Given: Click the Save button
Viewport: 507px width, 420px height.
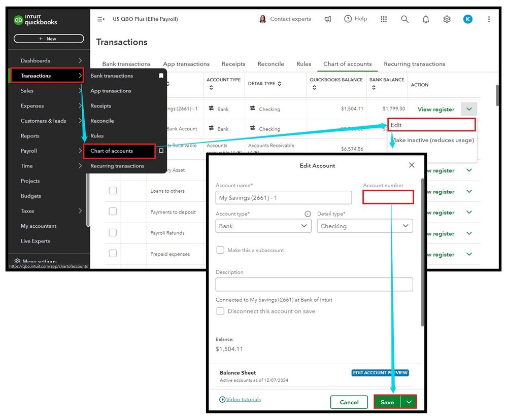Looking at the screenshot, I should point(387,402).
